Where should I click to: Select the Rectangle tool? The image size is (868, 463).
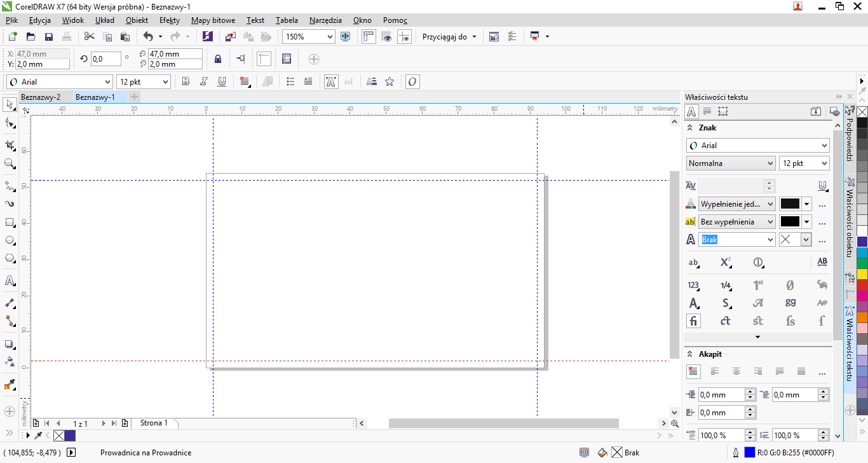pos(10,223)
